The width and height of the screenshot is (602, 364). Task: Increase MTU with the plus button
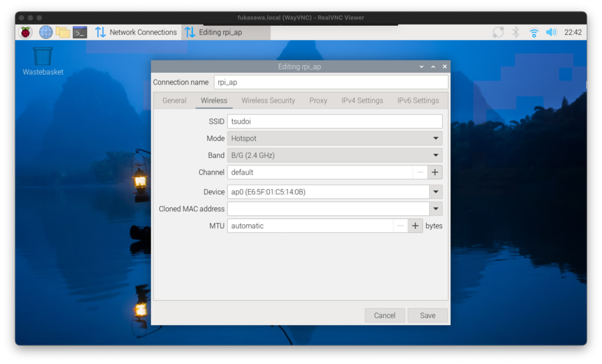[415, 226]
